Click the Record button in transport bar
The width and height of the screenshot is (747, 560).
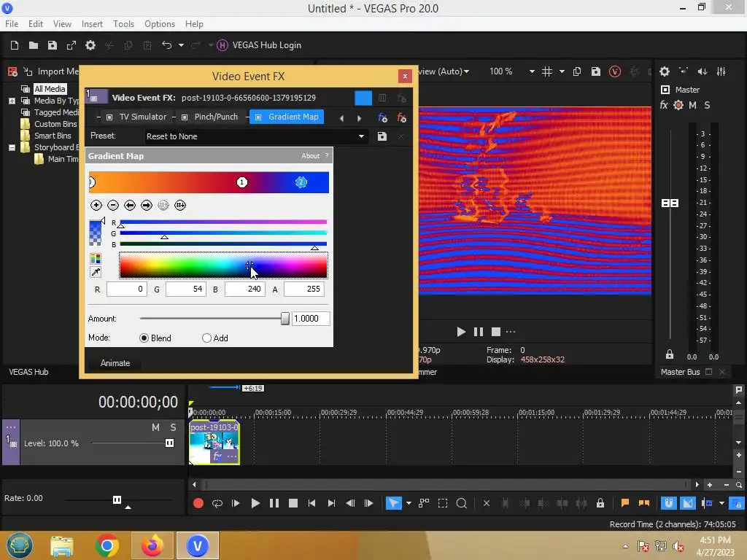(198, 503)
